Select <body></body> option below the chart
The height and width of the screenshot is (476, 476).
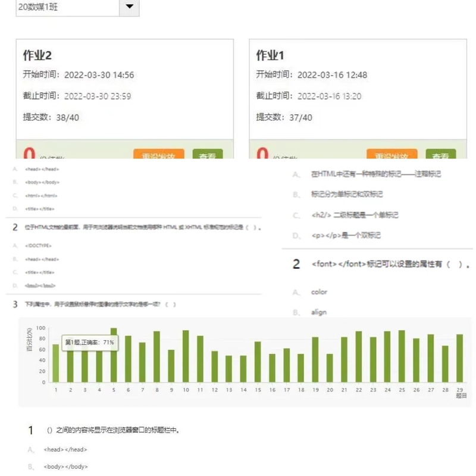click(x=65, y=466)
